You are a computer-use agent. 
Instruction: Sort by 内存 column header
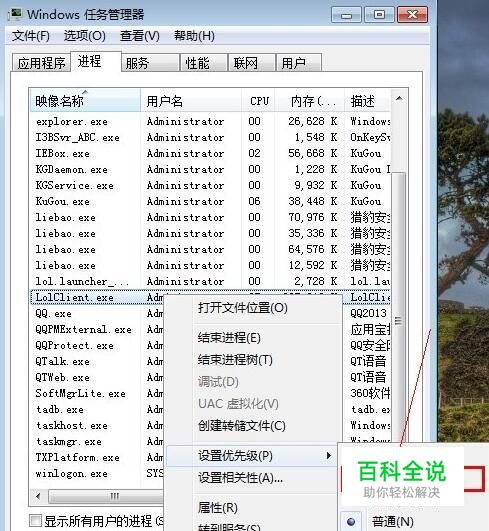tap(310, 101)
